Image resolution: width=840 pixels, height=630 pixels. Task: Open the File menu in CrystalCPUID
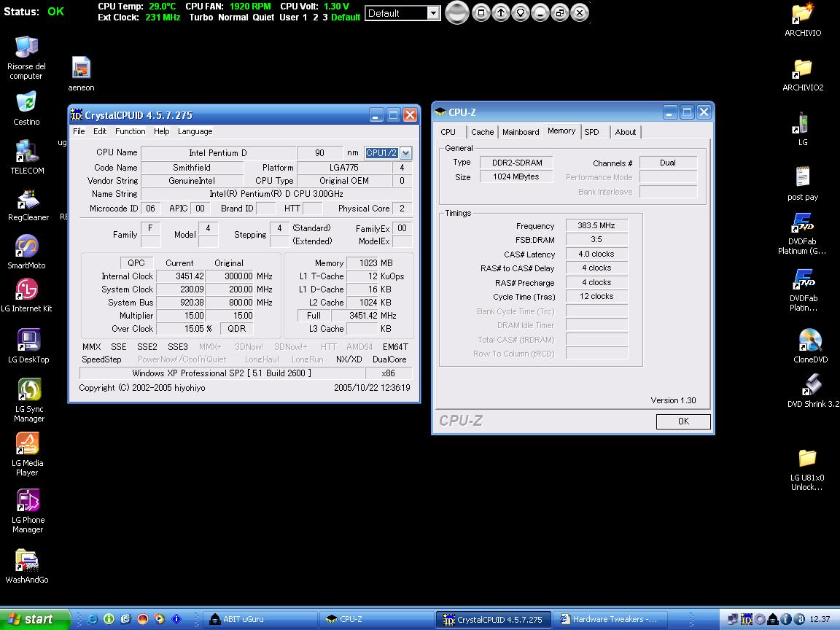tap(79, 131)
